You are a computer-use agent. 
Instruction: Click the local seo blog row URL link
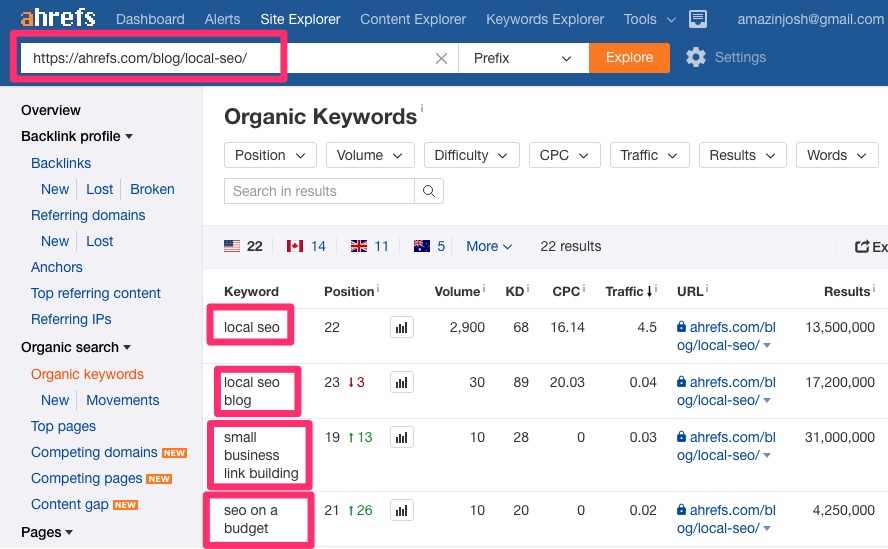coord(727,391)
